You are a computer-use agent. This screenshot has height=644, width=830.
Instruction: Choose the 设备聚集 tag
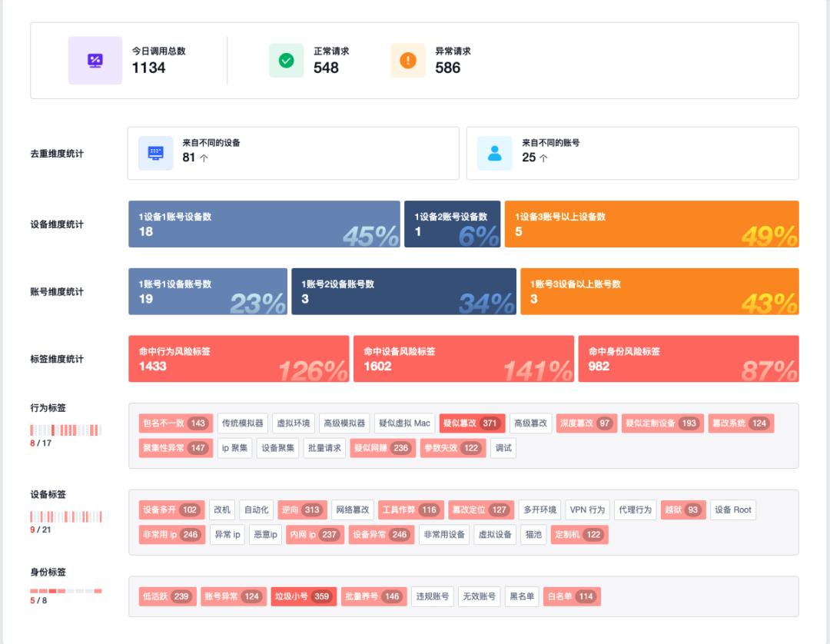(278, 448)
